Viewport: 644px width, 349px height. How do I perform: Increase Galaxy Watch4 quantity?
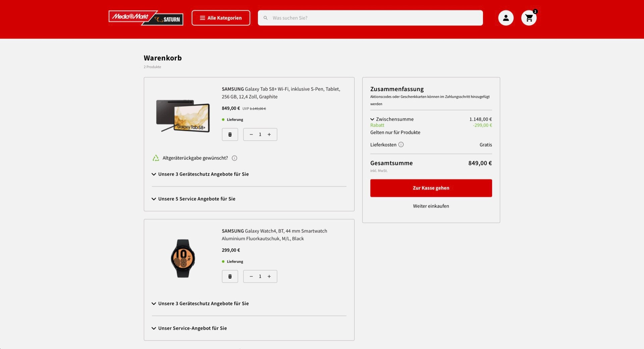pos(269,276)
